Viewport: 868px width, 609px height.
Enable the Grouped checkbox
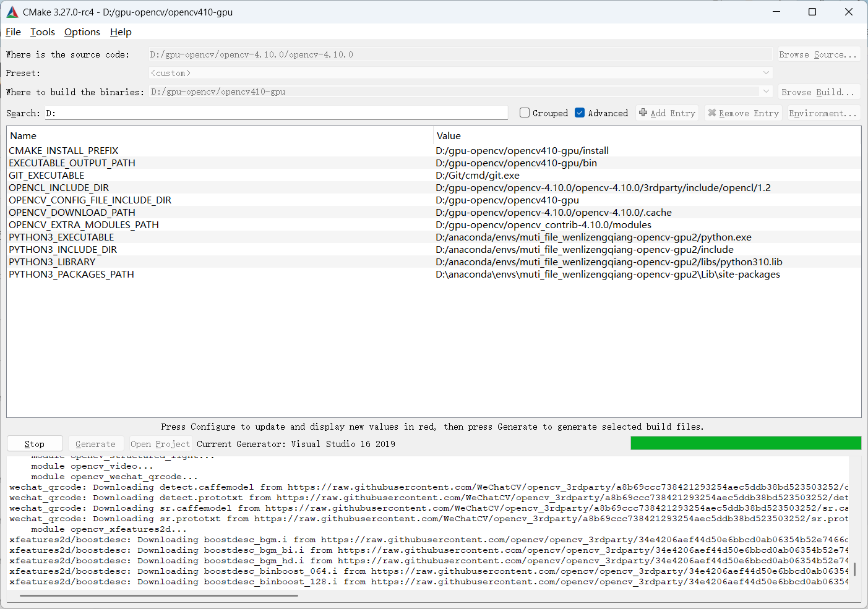[524, 113]
